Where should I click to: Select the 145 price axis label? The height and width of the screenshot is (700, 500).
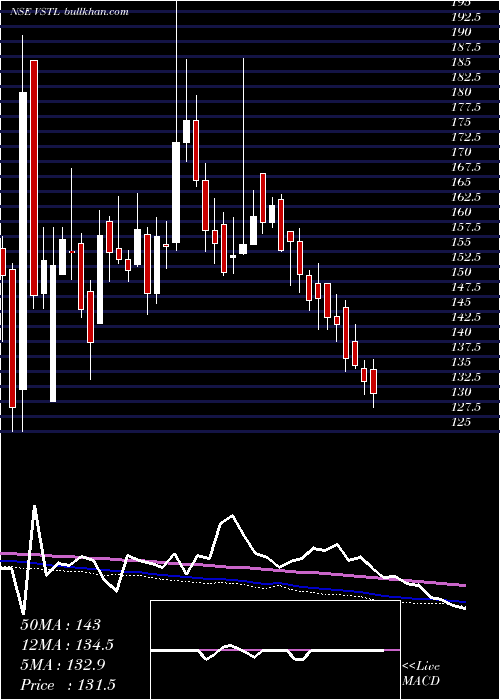461,302
